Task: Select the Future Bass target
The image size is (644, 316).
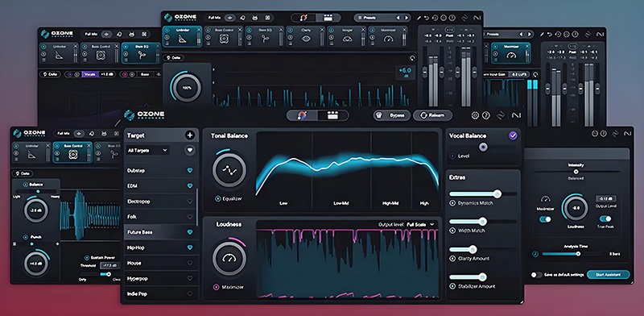Action: point(161,232)
